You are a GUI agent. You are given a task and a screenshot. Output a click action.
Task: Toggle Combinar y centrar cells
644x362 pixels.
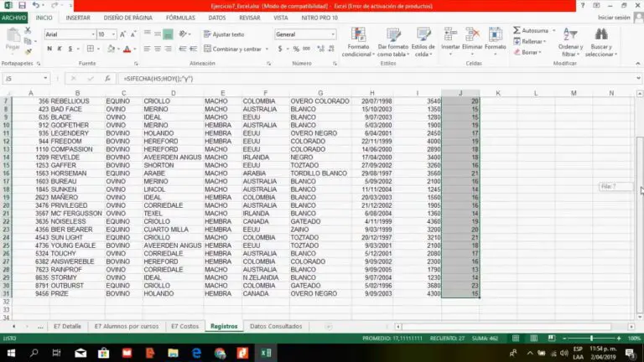click(231, 49)
